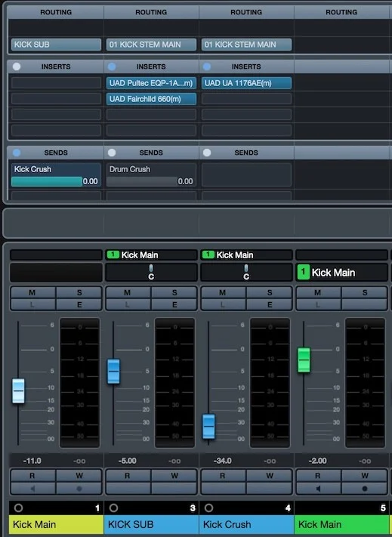Click the -34.0 fader value field
The height and width of the screenshot is (537, 392).
(x=223, y=461)
